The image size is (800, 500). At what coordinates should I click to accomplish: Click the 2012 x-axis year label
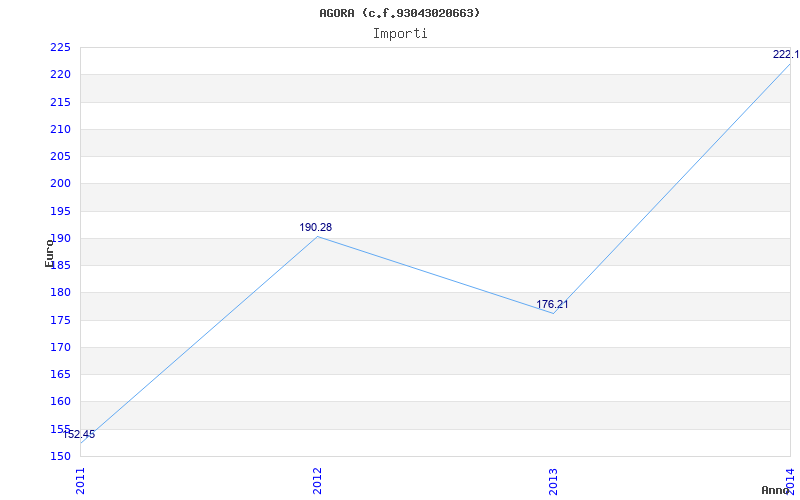pyautogui.click(x=317, y=481)
